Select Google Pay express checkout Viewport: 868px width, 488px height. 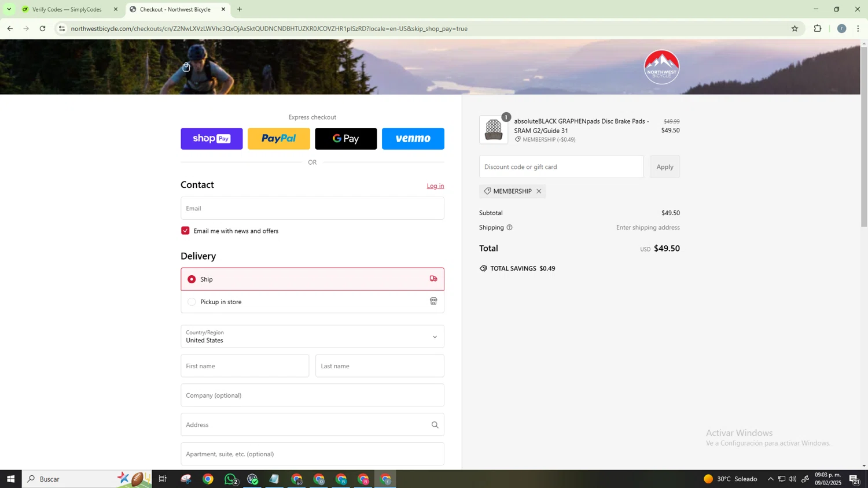point(346,139)
